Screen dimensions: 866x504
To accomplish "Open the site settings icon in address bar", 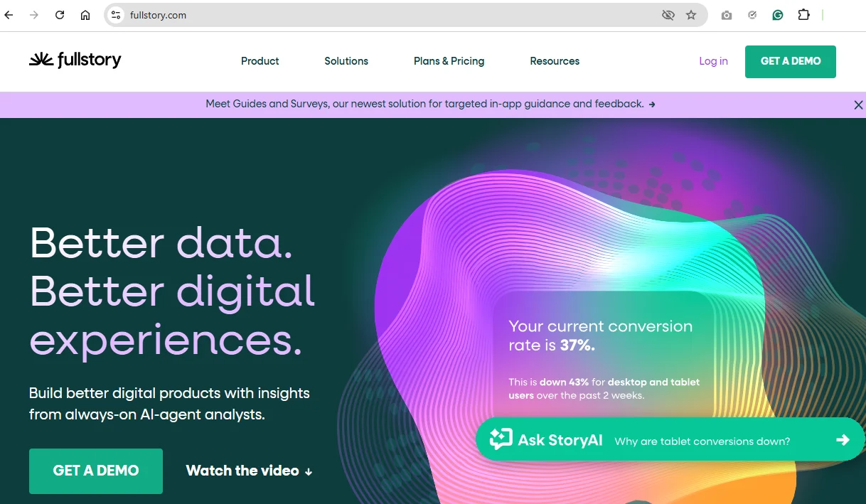I will (115, 14).
